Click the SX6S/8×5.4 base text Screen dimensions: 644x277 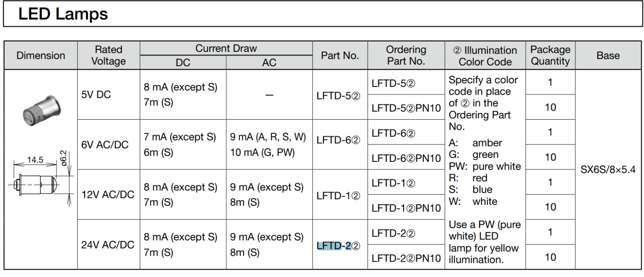[x=608, y=170]
